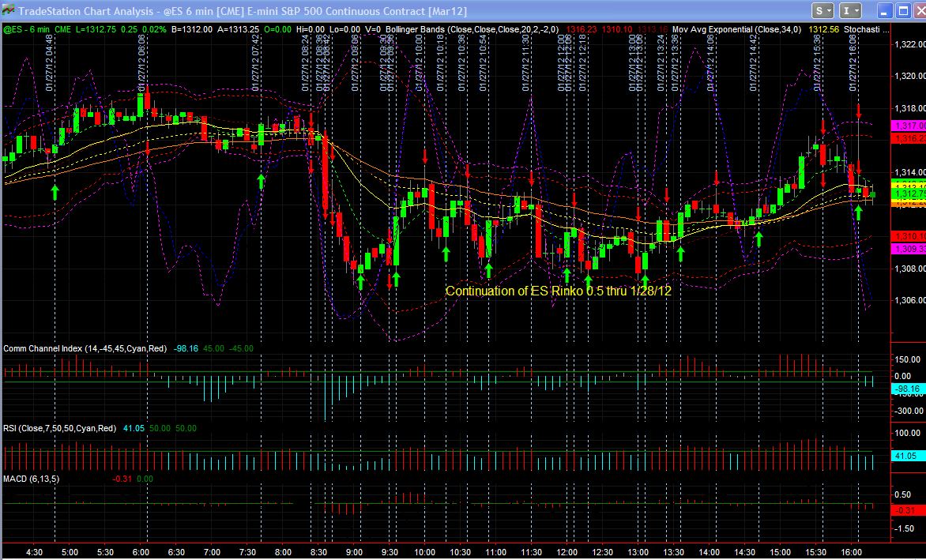Click the 1,320.00 price axis label
The width and height of the screenshot is (926, 560).
(x=910, y=76)
